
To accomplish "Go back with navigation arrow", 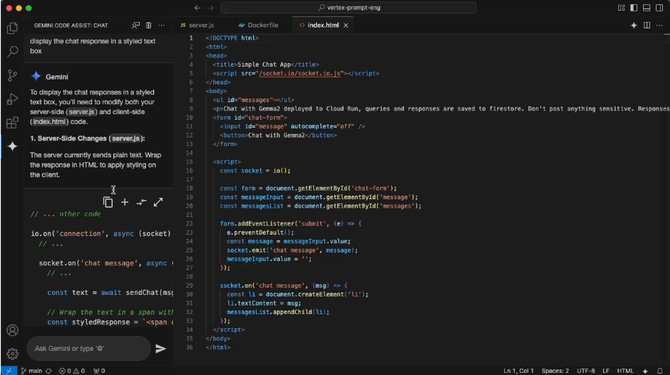I will pos(197,8).
